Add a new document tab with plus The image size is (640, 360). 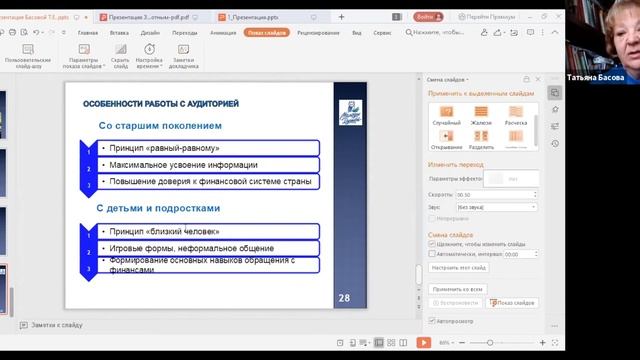coord(341,17)
